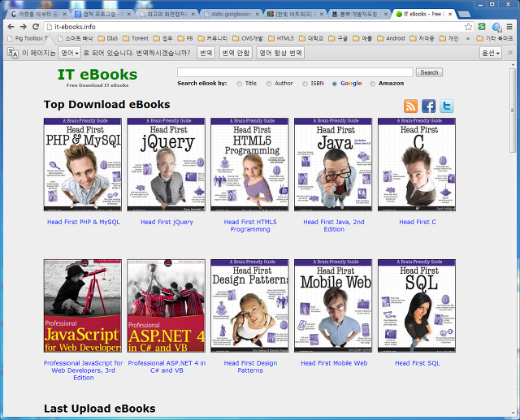
Task: Open the 영어 language dropdown
Action: click(x=69, y=53)
